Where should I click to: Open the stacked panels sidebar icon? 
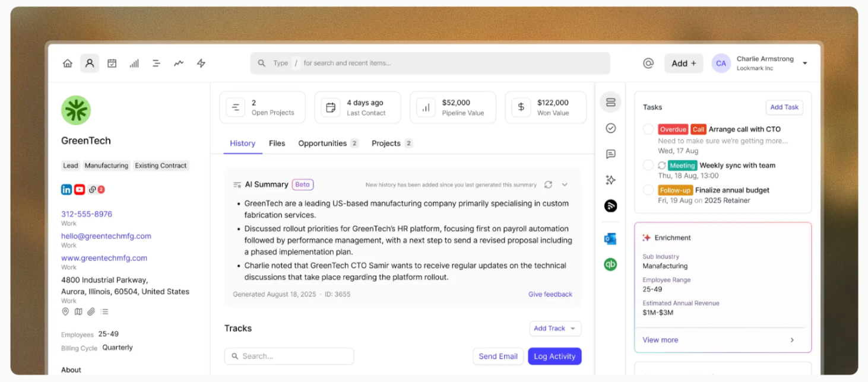pos(610,102)
